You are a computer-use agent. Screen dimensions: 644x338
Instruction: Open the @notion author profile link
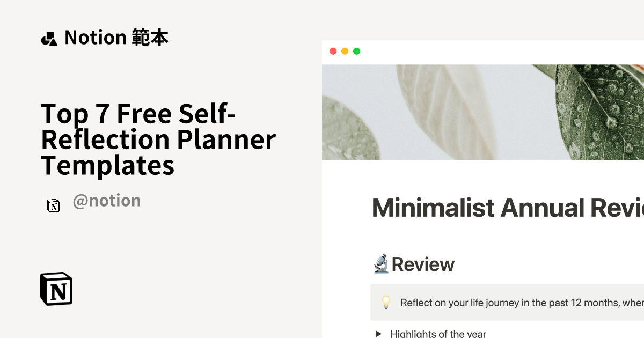coord(107,200)
